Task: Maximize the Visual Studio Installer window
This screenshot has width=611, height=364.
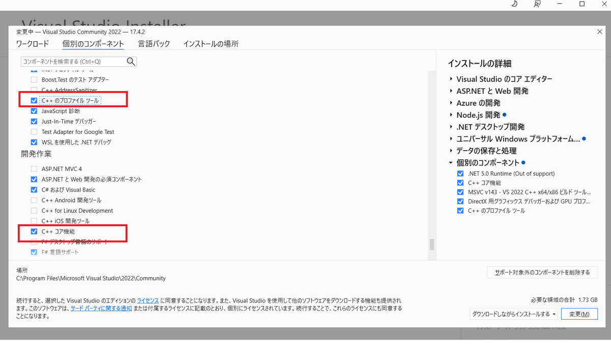Action: coord(582,4)
